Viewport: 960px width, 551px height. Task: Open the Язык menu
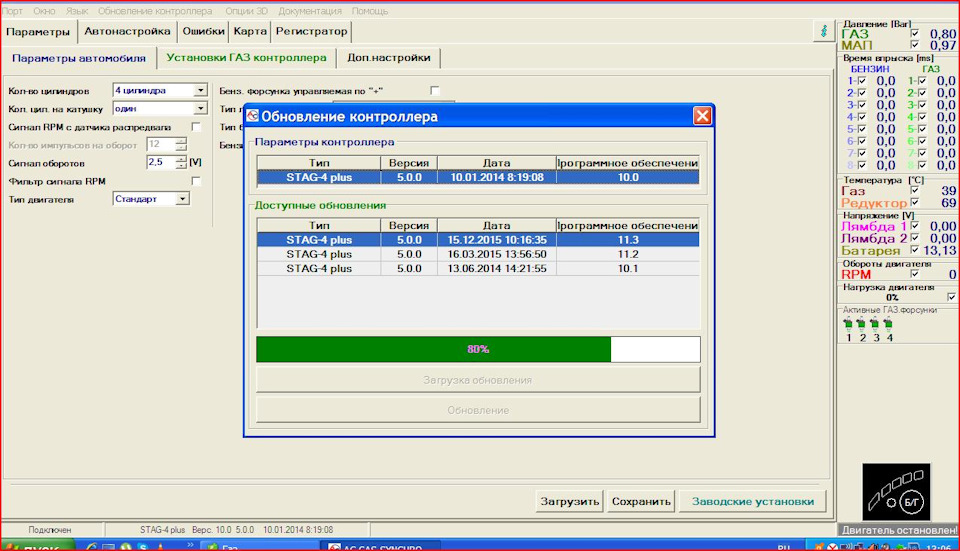pyautogui.click(x=77, y=11)
